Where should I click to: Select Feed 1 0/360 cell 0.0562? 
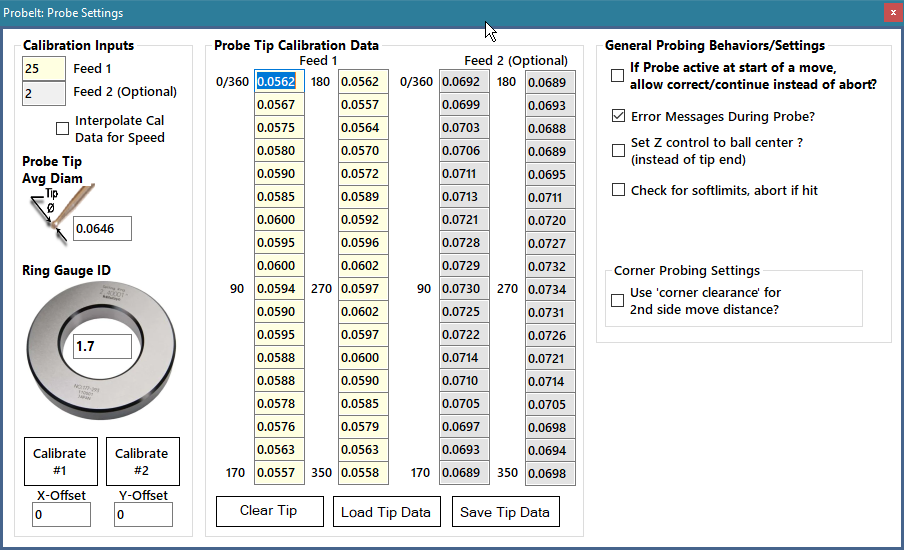[x=280, y=81]
